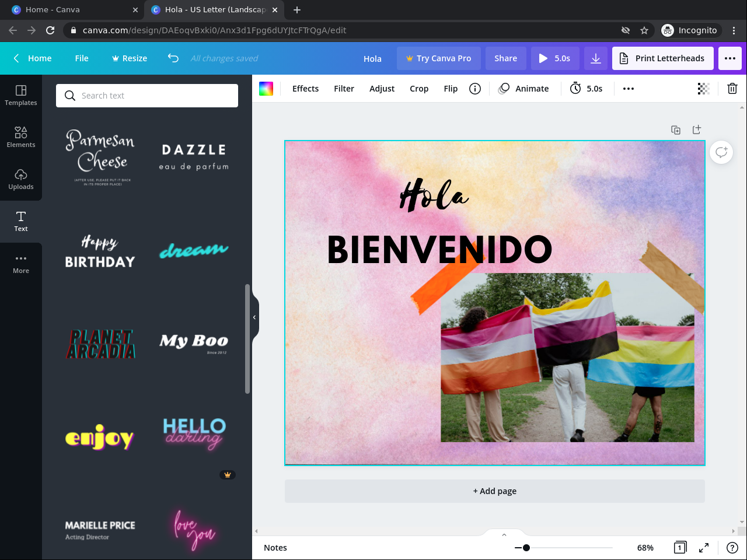Select the Parmesan Cheese text template
This screenshot has width=747, height=560.
pyautogui.click(x=102, y=157)
